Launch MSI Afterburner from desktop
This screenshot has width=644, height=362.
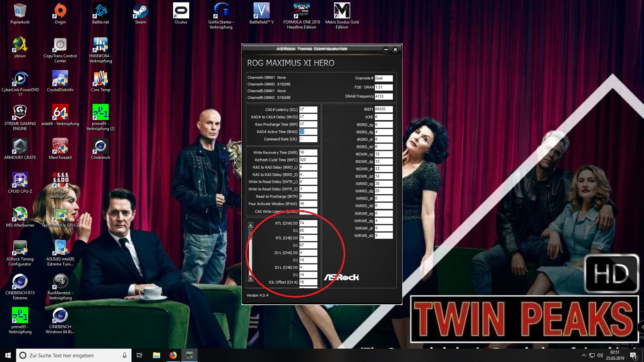(x=20, y=217)
